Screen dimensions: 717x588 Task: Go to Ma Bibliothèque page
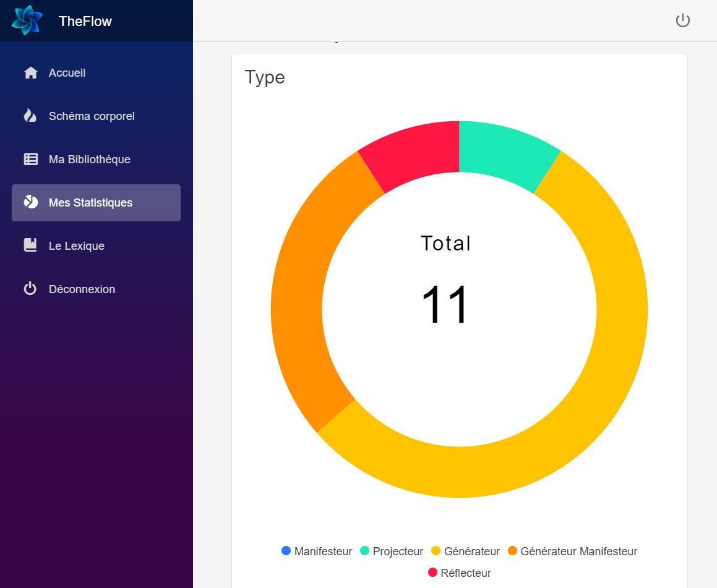tap(90, 160)
